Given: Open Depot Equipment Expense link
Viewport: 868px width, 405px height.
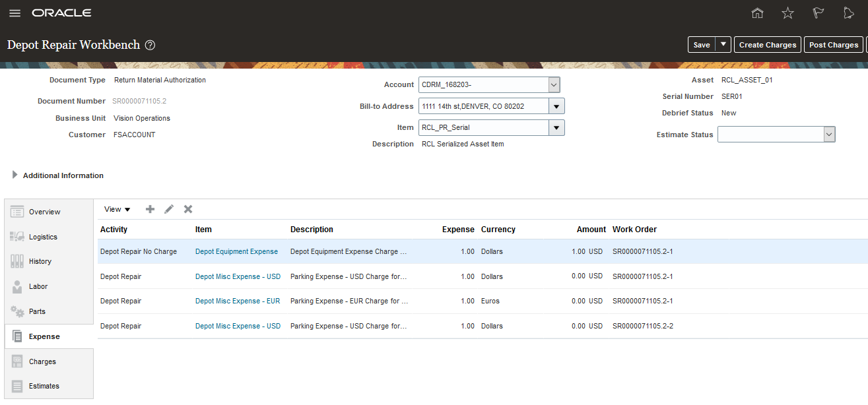Looking at the screenshot, I should point(236,251).
